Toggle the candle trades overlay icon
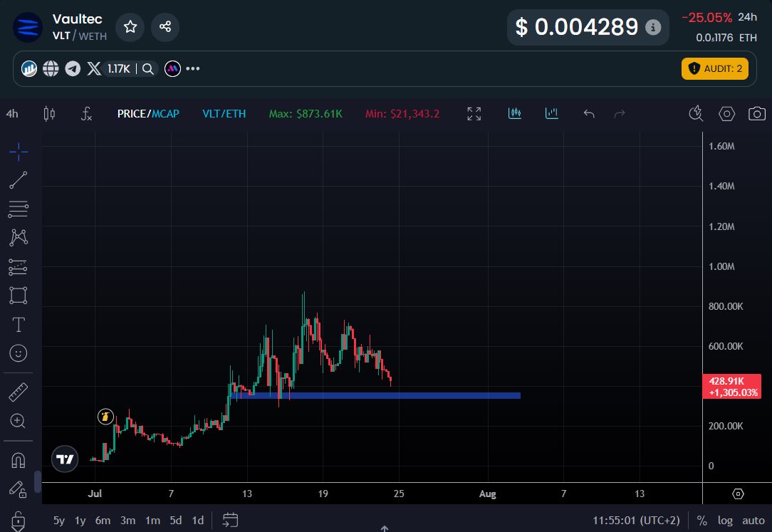Screen dimensions: 772x532 (514, 113)
